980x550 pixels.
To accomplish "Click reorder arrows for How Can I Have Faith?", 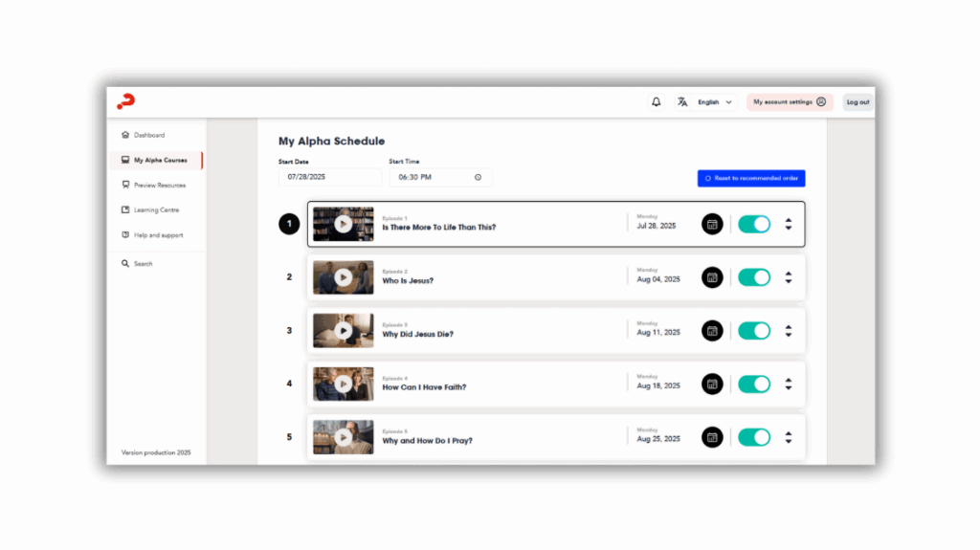I will (x=789, y=384).
